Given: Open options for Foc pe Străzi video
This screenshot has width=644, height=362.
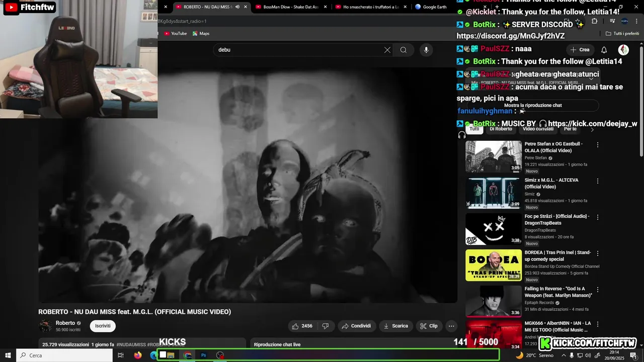Looking at the screenshot, I should click(x=598, y=217).
